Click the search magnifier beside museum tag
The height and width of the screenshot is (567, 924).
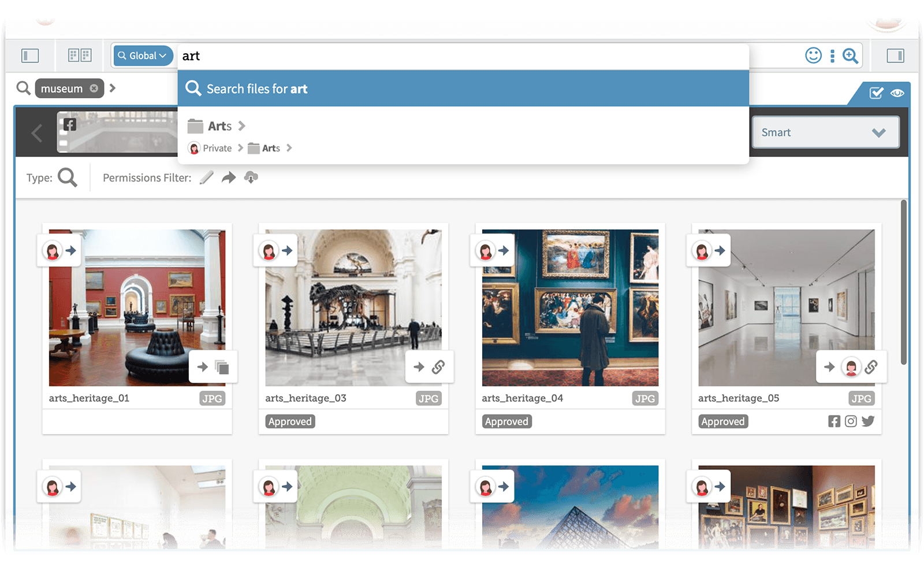point(23,88)
